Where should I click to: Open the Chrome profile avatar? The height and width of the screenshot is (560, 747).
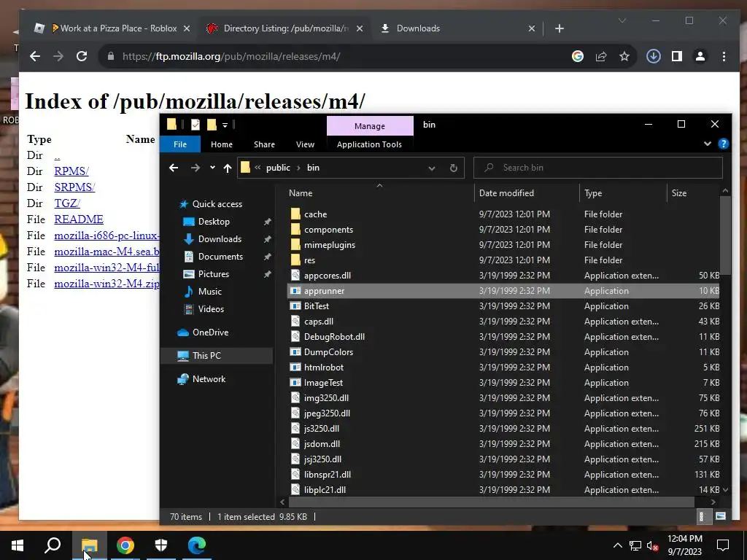700,56
